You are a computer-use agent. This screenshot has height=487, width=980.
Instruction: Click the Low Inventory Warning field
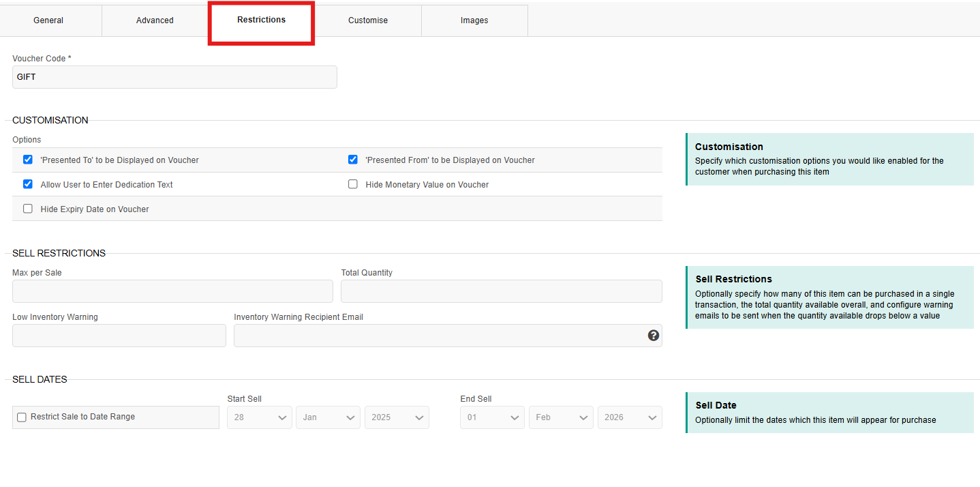[x=119, y=336]
